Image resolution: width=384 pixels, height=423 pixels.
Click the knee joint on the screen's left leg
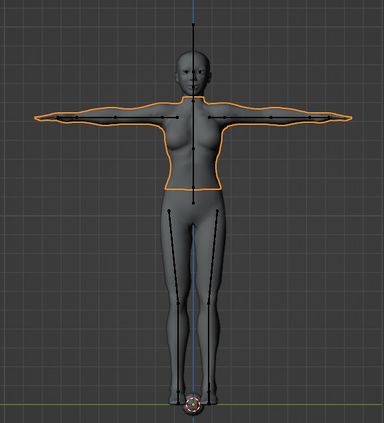coord(178,303)
